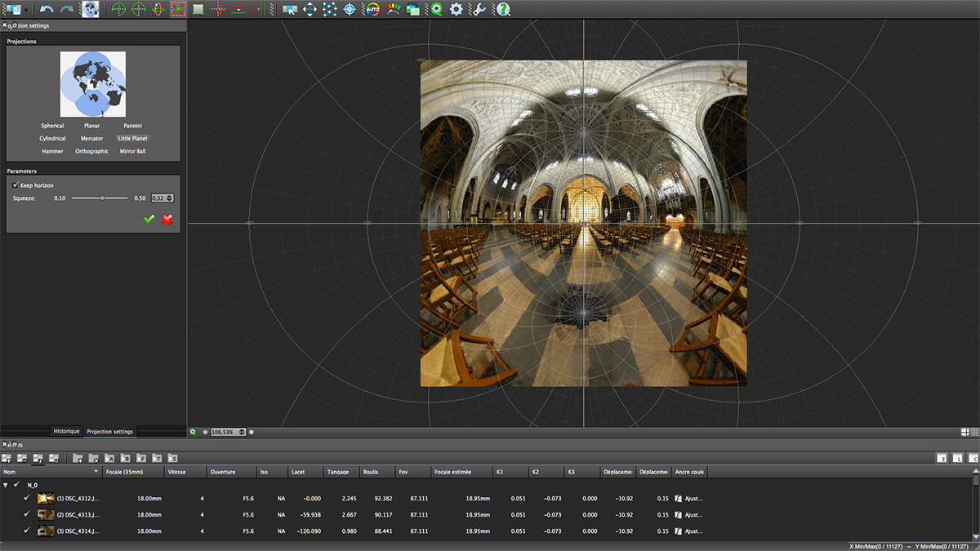This screenshot has height=551, width=980.
Task: Select the gray square crop icon in toolbar
Action: [x=198, y=9]
